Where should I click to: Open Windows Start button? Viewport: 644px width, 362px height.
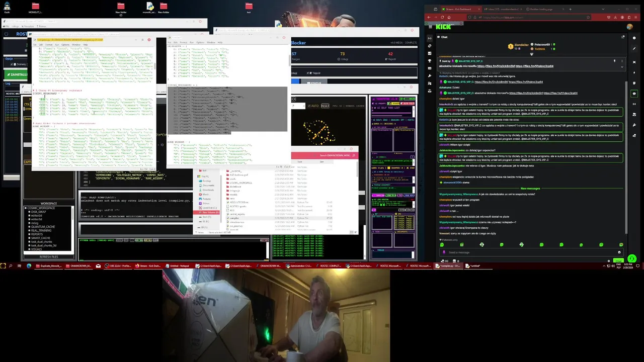click(3, 266)
